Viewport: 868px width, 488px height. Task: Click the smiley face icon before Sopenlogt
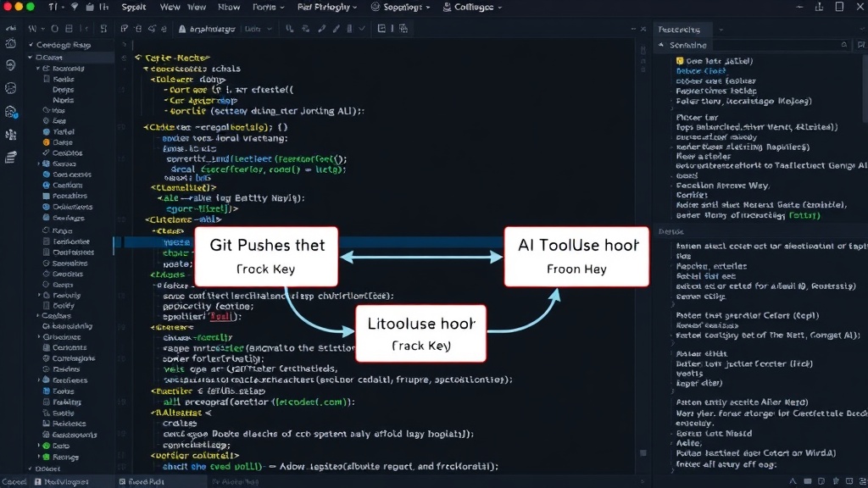point(376,7)
